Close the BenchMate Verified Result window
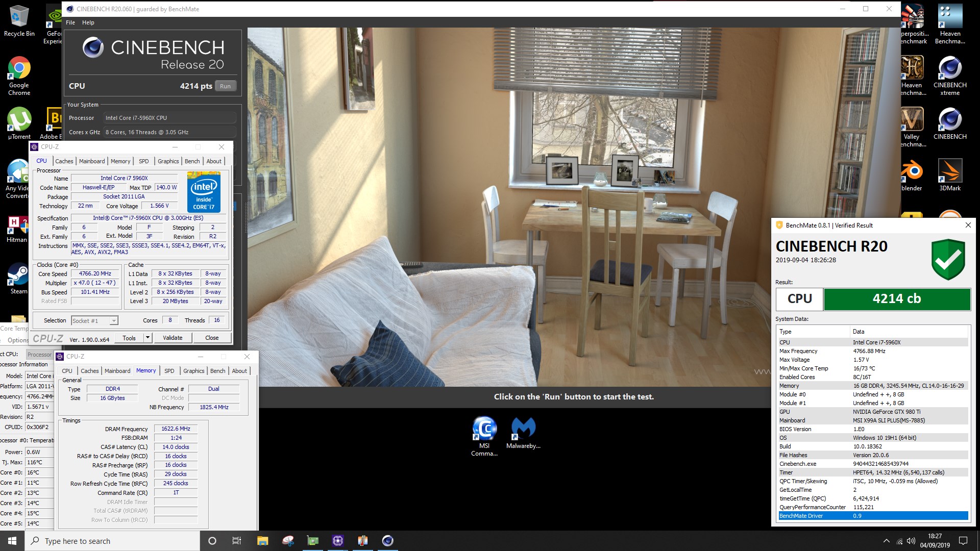 [x=968, y=225]
